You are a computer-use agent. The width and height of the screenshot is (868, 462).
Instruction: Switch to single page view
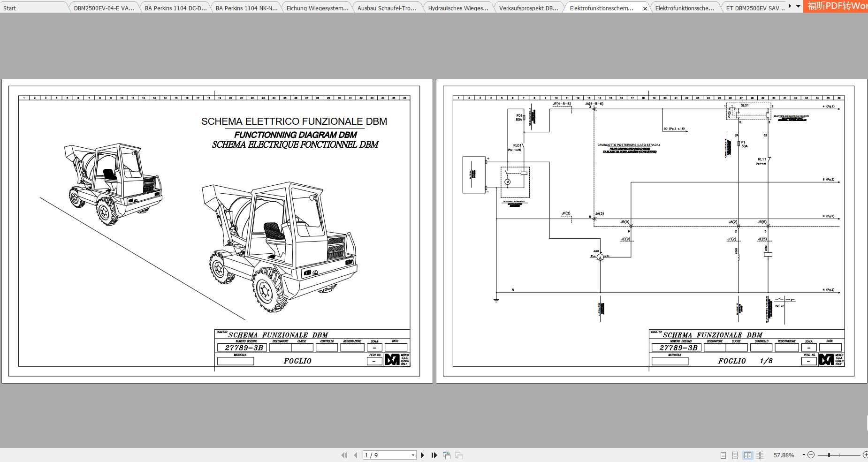(x=723, y=455)
